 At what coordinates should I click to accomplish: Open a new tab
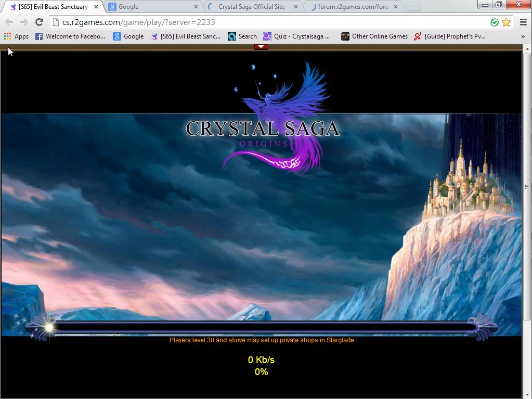point(412,7)
